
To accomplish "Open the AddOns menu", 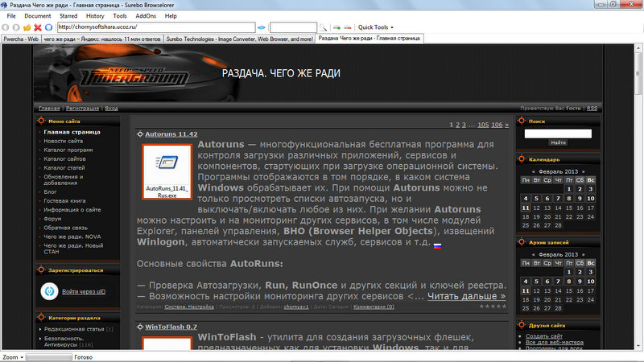I will coord(146,16).
